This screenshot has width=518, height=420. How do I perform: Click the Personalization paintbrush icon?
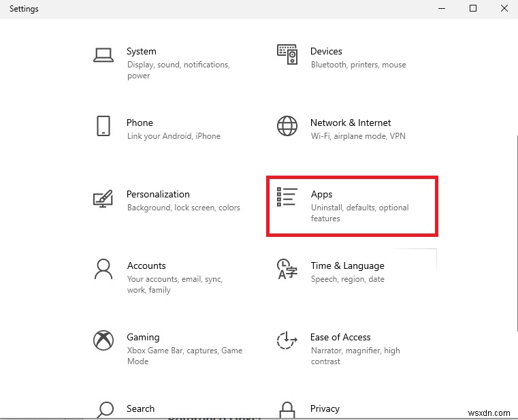[x=103, y=199]
